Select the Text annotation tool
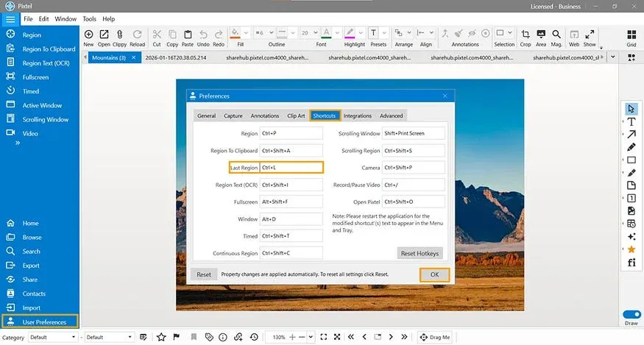The image size is (644, 345). point(631,122)
